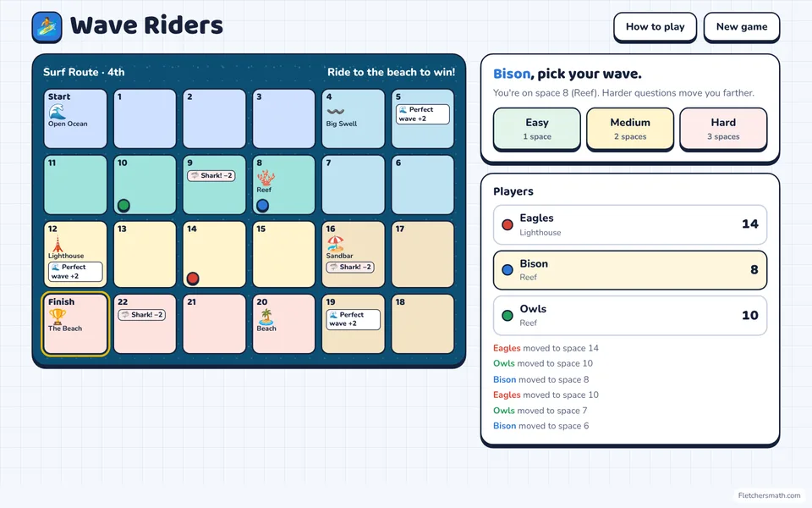This screenshot has width=812, height=508.
Task: Click board space 17
Action: pos(423,254)
